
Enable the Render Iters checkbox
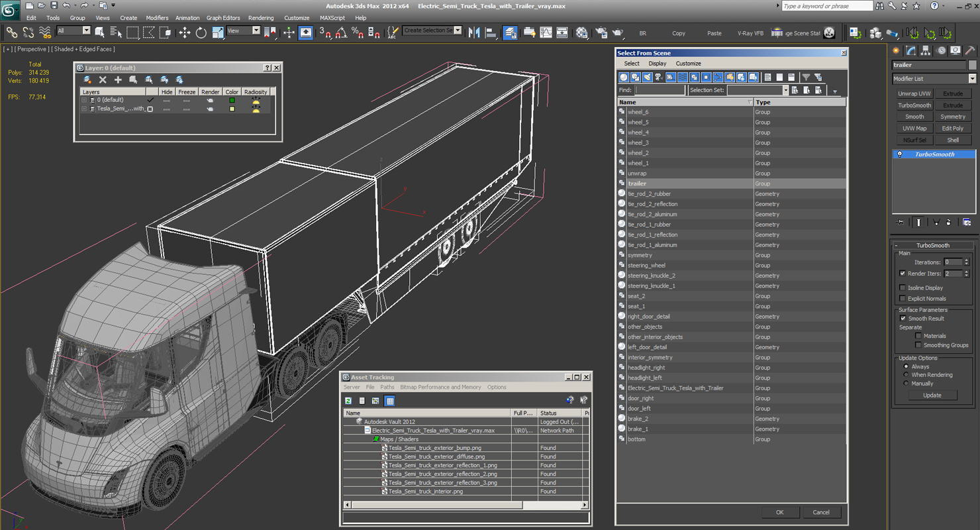(x=903, y=274)
